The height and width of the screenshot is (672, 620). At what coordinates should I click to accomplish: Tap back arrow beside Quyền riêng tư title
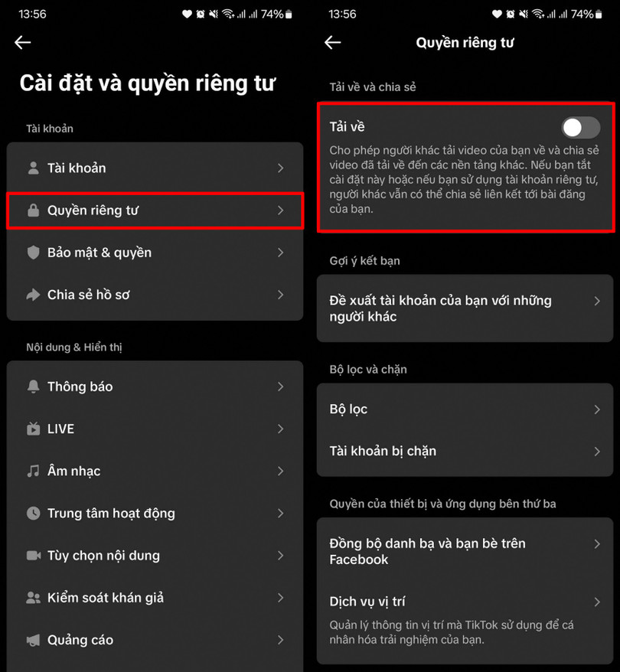click(x=332, y=42)
